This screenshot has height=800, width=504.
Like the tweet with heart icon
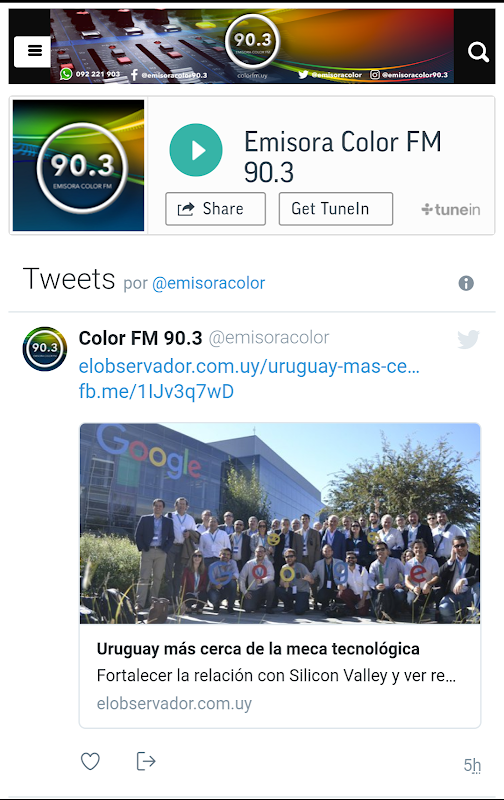pyautogui.click(x=90, y=761)
